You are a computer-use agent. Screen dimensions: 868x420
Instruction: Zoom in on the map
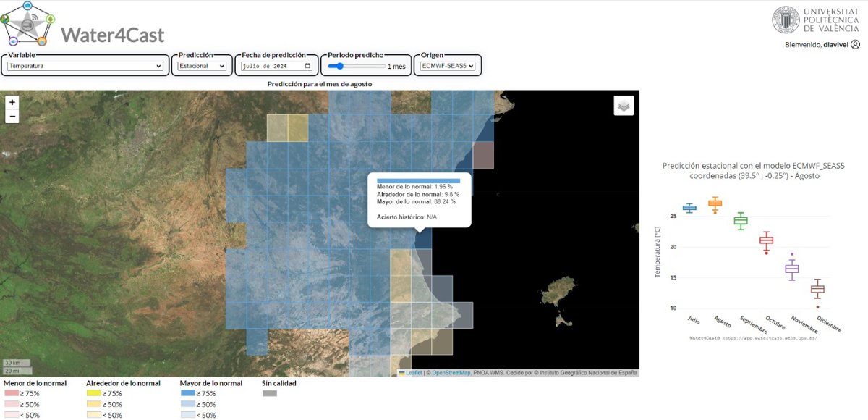pos(12,103)
